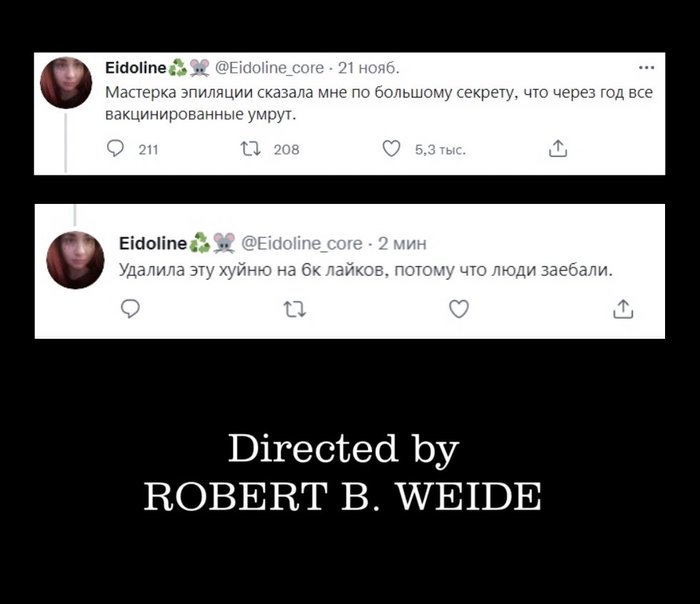Open the three-dot more menu on the first tweet
The image size is (700, 604).
tap(645, 68)
